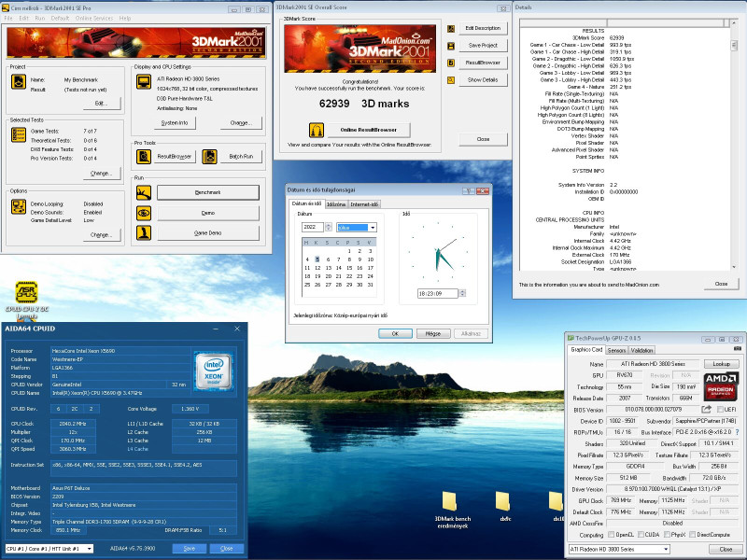Image resolution: width=747 pixels, height=560 pixels.
Task: Click the Edit Description icon in the score window
Action: (451, 28)
